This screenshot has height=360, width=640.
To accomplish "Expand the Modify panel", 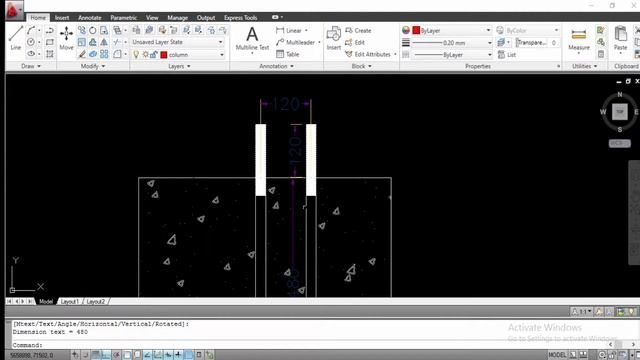I will pyautogui.click(x=93, y=66).
